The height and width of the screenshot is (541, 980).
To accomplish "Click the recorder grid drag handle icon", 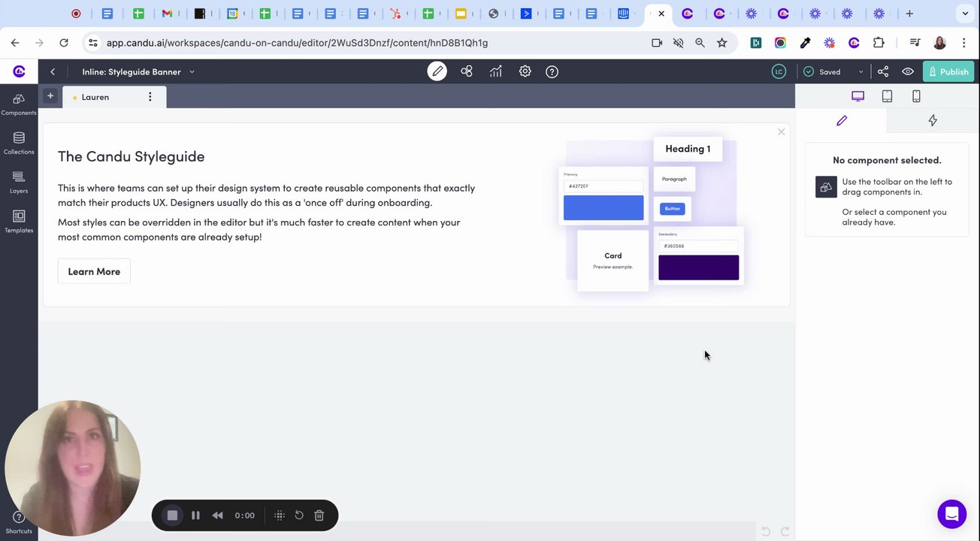I will click(x=280, y=515).
